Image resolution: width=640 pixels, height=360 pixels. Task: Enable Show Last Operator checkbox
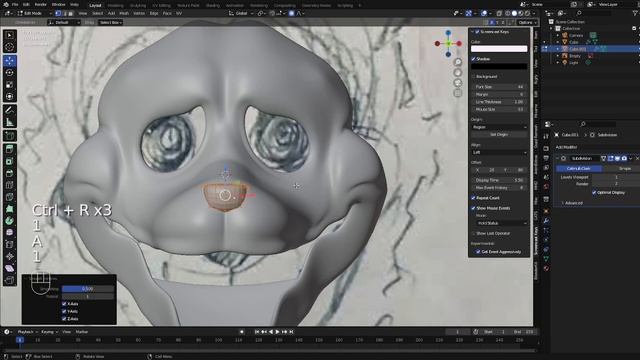tap(473, 233)
